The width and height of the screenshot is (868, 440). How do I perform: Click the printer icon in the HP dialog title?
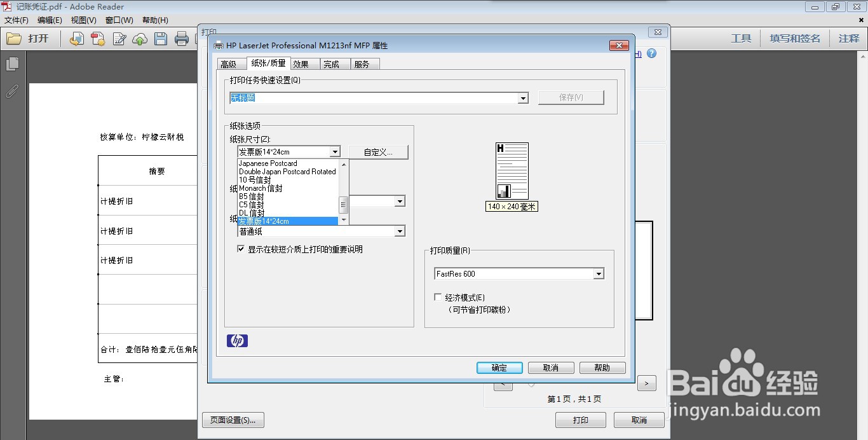click(x=219, y=45)
